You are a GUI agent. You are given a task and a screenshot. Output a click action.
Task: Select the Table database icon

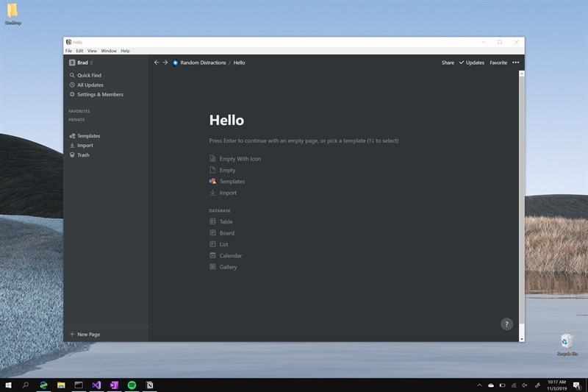(212, 221)
